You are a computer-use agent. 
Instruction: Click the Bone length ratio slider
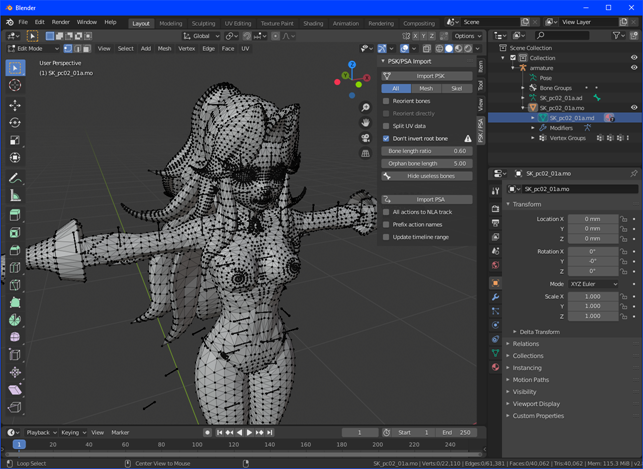(x=427, y=151)
